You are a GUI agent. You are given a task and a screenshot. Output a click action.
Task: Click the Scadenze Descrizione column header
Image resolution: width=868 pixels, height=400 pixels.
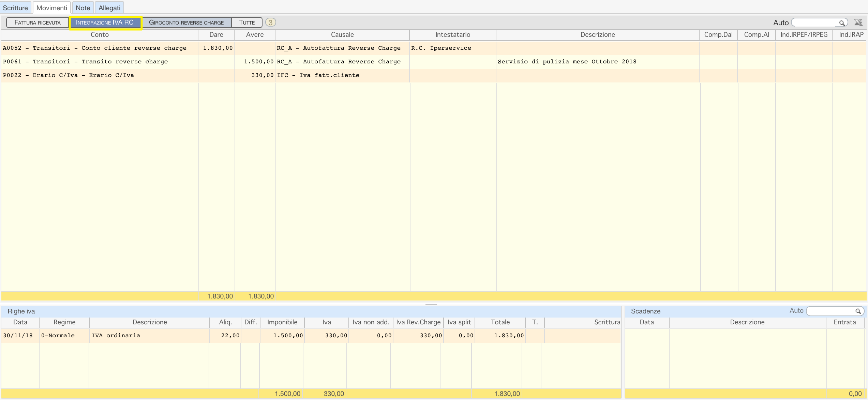[747, 322]
